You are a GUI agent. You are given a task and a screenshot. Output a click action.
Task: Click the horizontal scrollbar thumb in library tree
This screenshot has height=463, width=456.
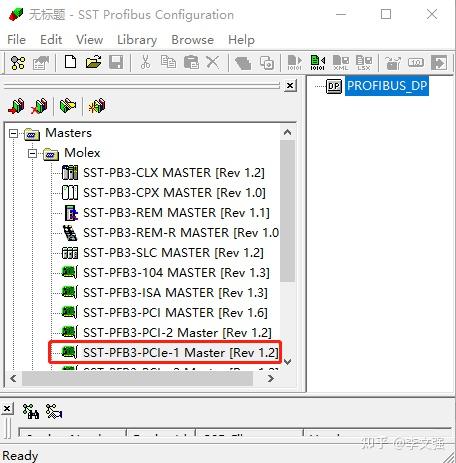[137, 379]
